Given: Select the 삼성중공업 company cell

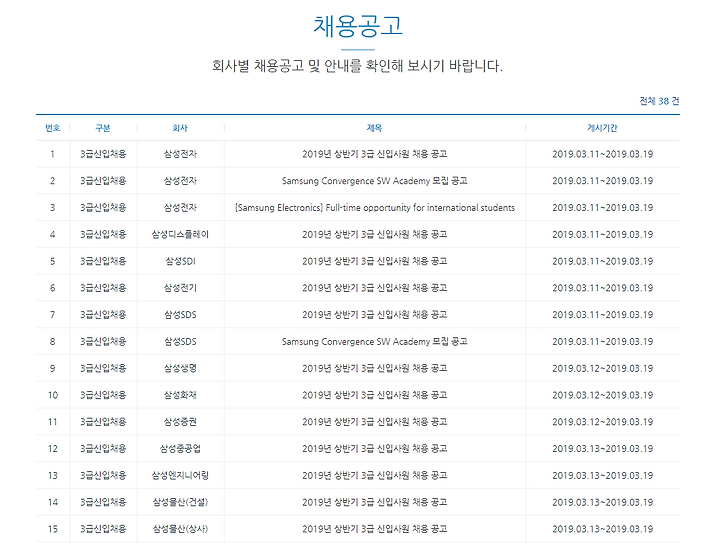Looking at the screenshot, I should (180, 448).
